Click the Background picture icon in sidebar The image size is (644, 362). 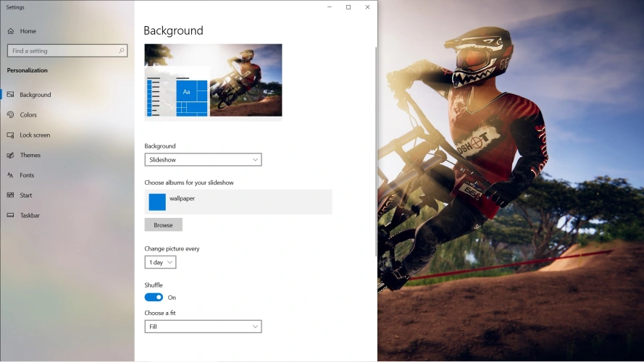tap(11, 95)
